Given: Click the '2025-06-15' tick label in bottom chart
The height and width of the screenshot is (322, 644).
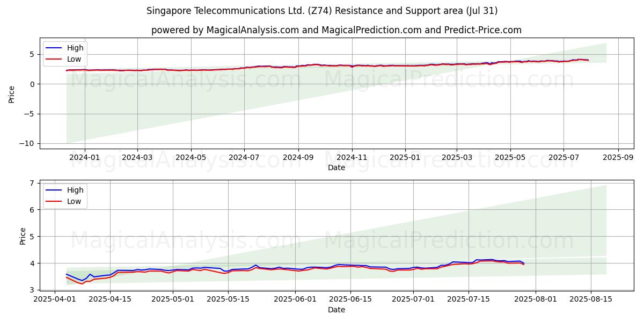Looking at the screenshot, I should (x=350, y=299).
